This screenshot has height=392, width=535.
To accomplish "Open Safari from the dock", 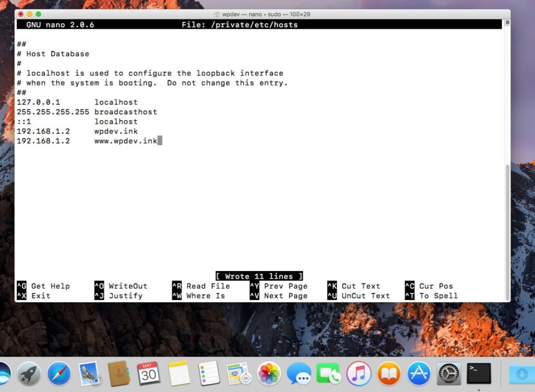I will pyautogui.click(x=59, y=374).
